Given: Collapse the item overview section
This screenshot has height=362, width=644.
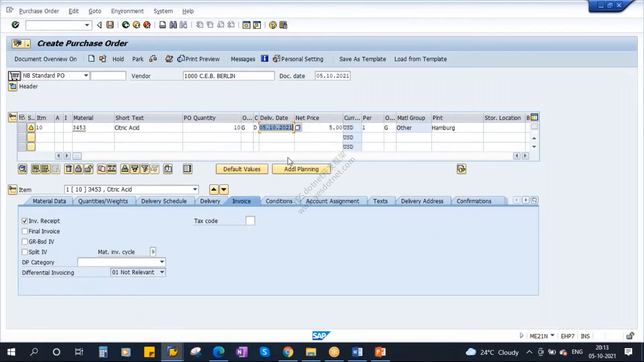Looking at the screenshot, I should 12,117.
